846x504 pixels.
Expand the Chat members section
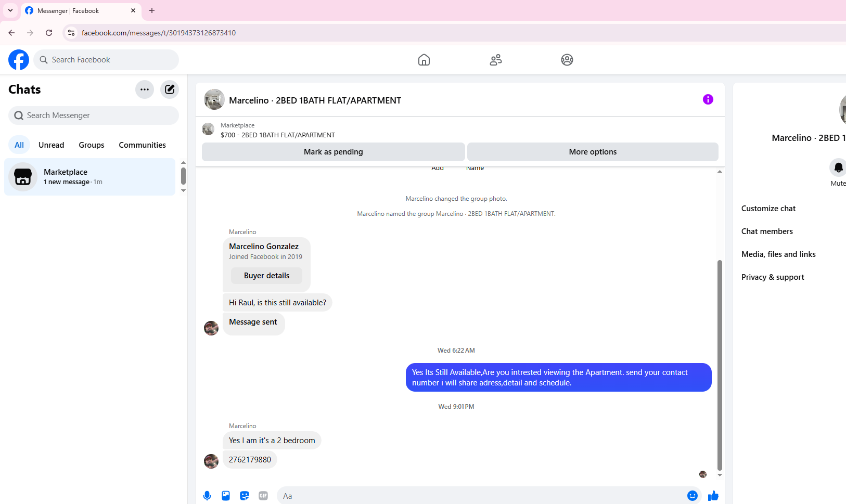767,231
